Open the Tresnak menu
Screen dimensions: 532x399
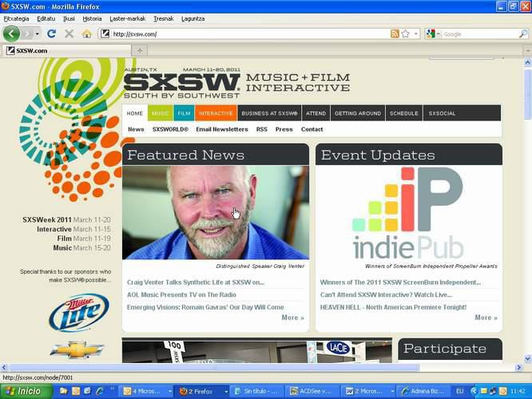tap(164, 18)
